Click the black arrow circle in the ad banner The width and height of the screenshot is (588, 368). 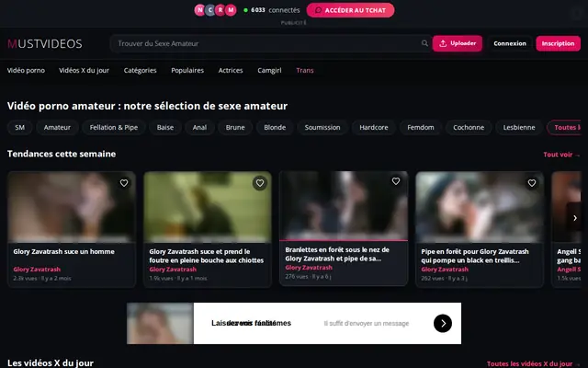(443, 323)
